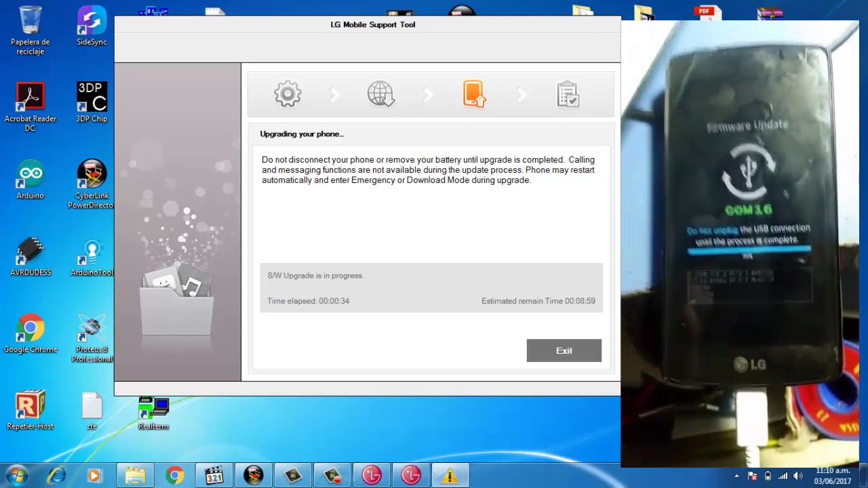Select the settings gear step icon
Viewport: 868px width, 488px height.
point(288,94)
